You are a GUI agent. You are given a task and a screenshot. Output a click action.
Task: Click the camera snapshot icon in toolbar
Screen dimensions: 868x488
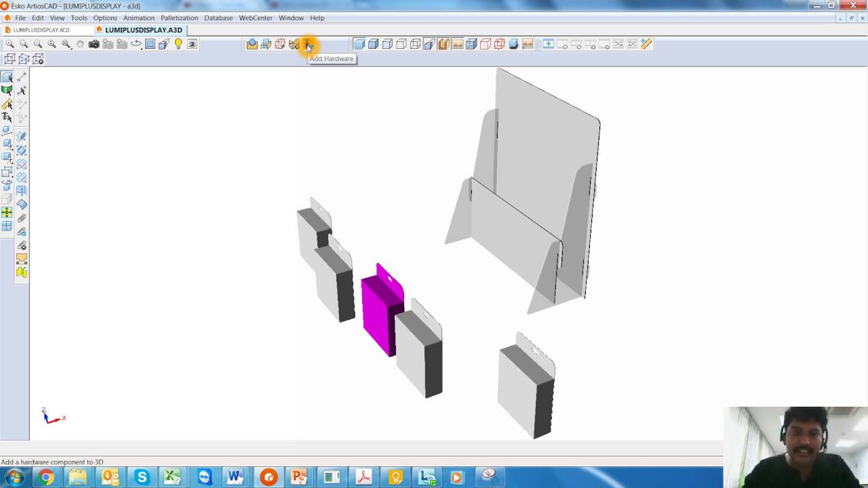tap(94, 44)
